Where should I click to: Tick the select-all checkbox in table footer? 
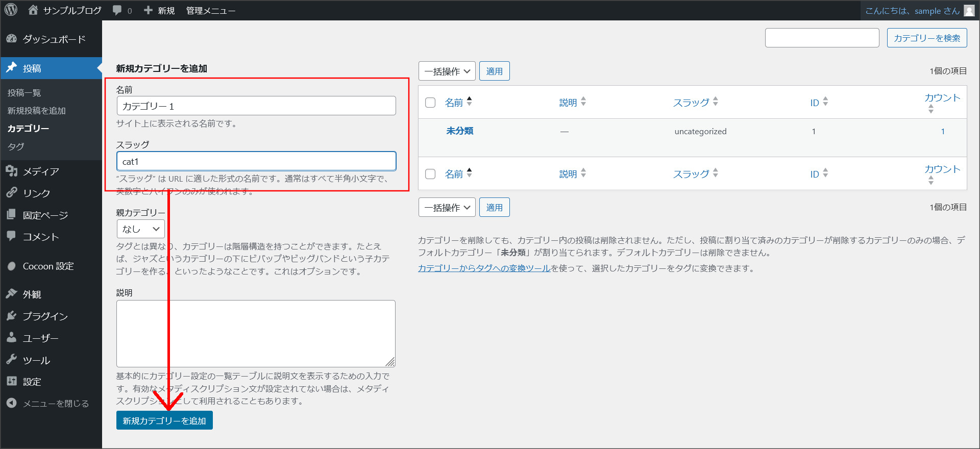click(x=430, y=174)
